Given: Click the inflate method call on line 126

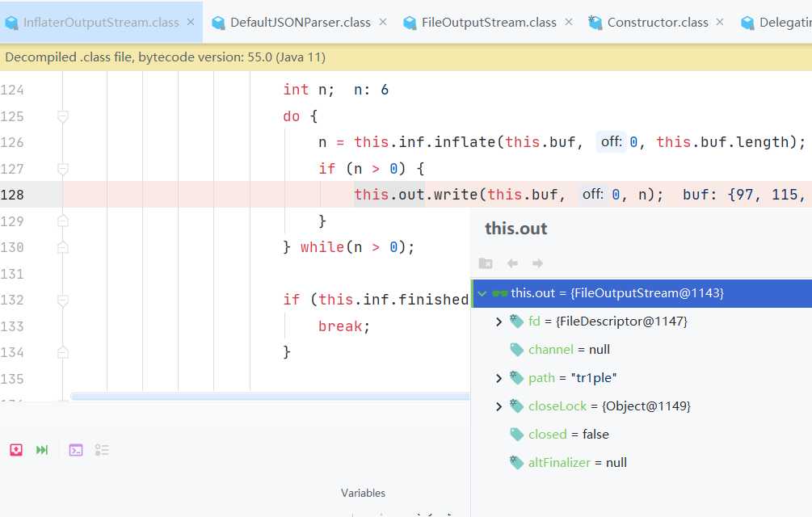Looking at the screenshot, I should pos(464,142).
